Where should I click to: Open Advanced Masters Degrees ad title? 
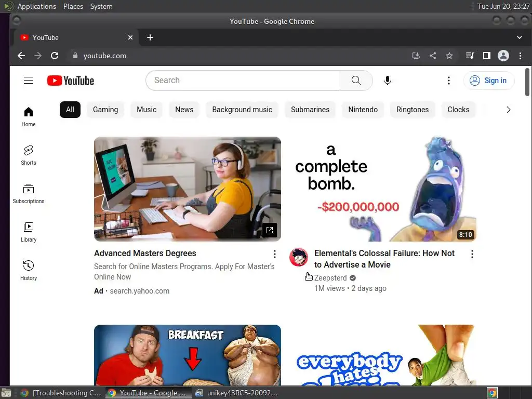(145, 254)
